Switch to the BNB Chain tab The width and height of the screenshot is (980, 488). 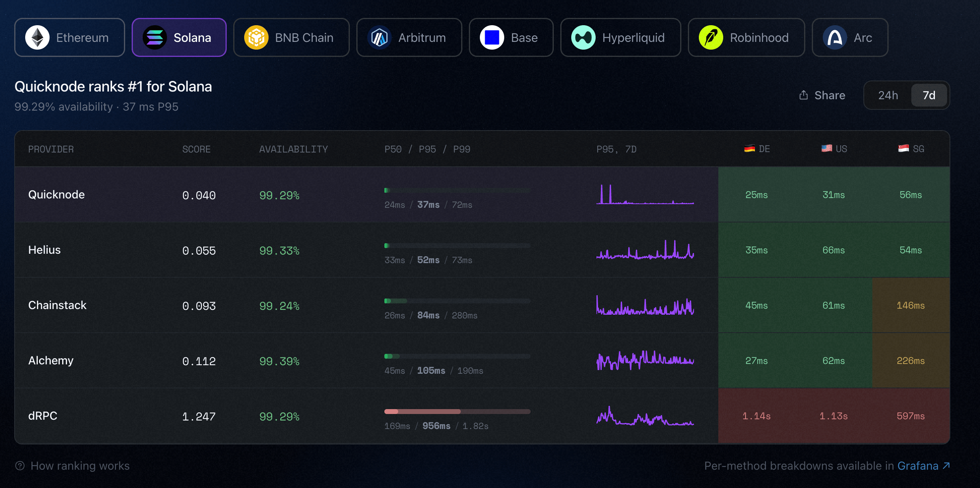coord(291,37)
